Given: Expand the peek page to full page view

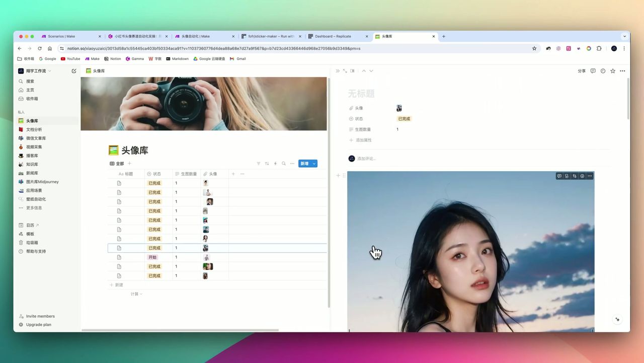Looking at the screenshot, I should click(346, 71).
